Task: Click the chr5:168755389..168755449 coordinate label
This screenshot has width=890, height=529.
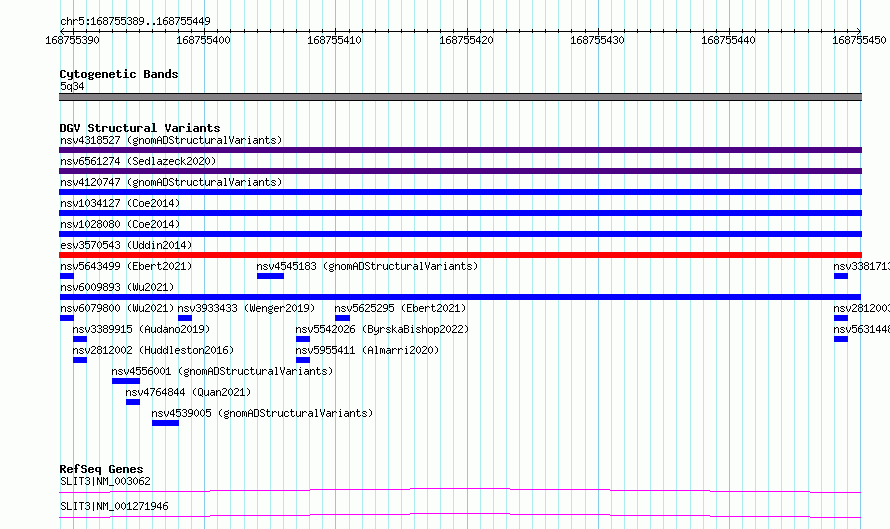Action: (135, 21)
